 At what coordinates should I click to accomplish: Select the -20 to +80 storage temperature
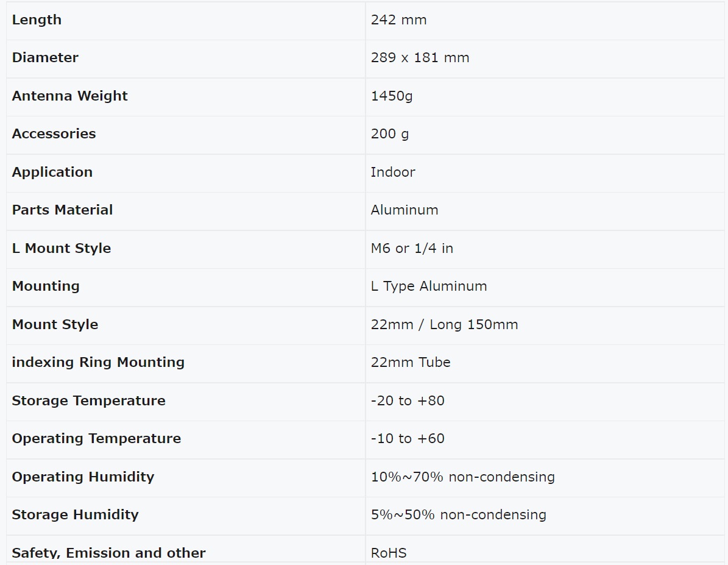(408, 400)
